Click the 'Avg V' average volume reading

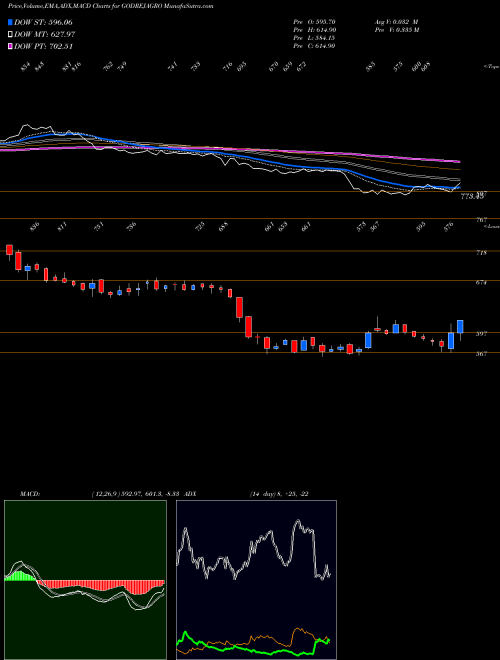396,22
